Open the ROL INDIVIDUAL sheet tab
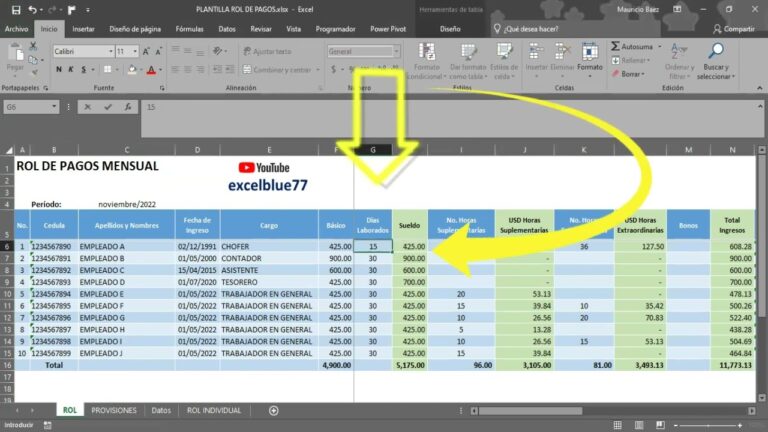768x432 pixels. [x=214, y=410]
